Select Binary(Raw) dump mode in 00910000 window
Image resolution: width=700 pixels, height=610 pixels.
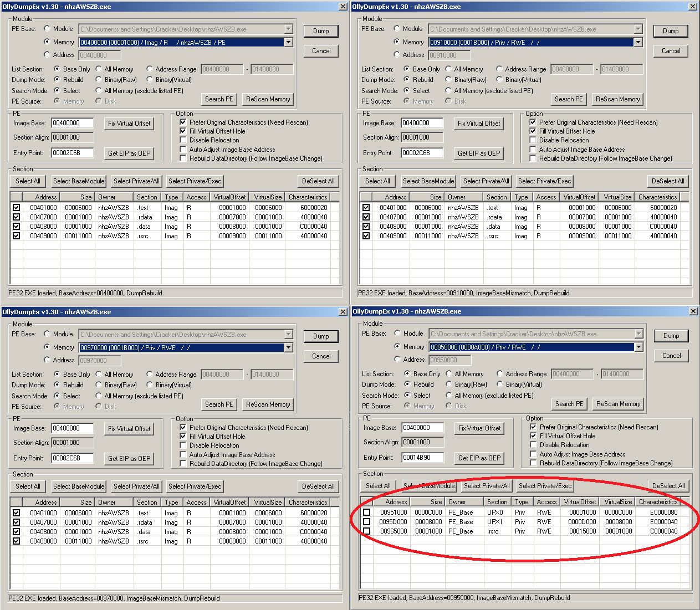[x=448, y=80]
